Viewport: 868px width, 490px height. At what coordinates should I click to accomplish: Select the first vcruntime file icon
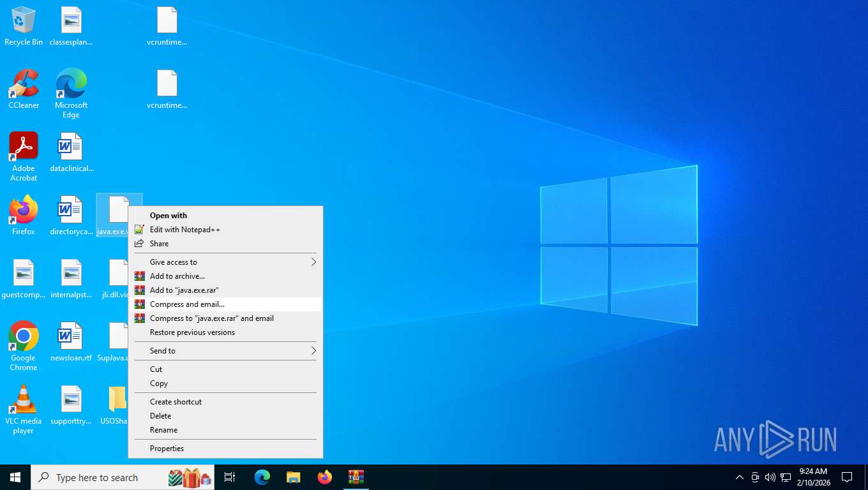click(x=167, y=27)
